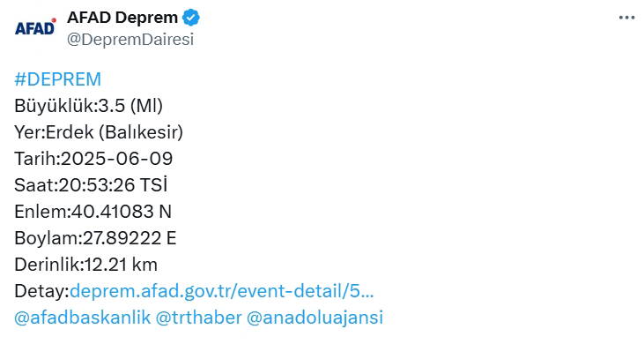644x344 pixels.
Task: Open the #DEPREM hashtag
Action: 57,79
